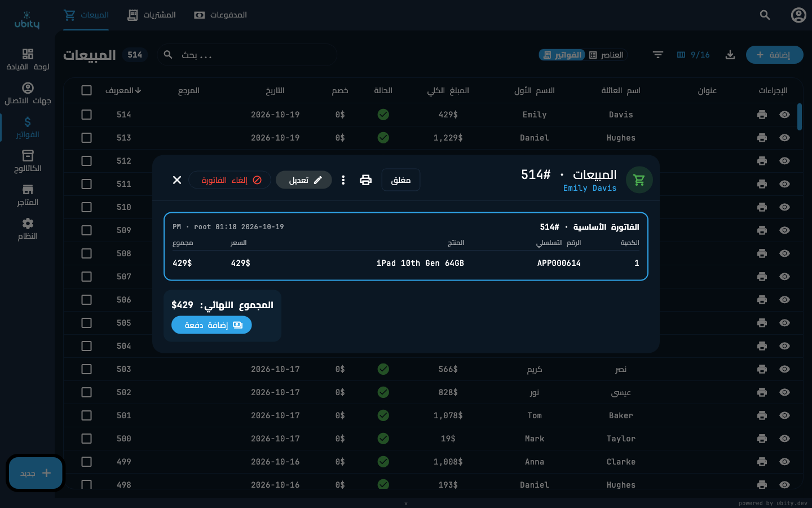This screenshot has height=508, width=812.
Task: View invoice 500 using eye icon
Action: [784, 439]
